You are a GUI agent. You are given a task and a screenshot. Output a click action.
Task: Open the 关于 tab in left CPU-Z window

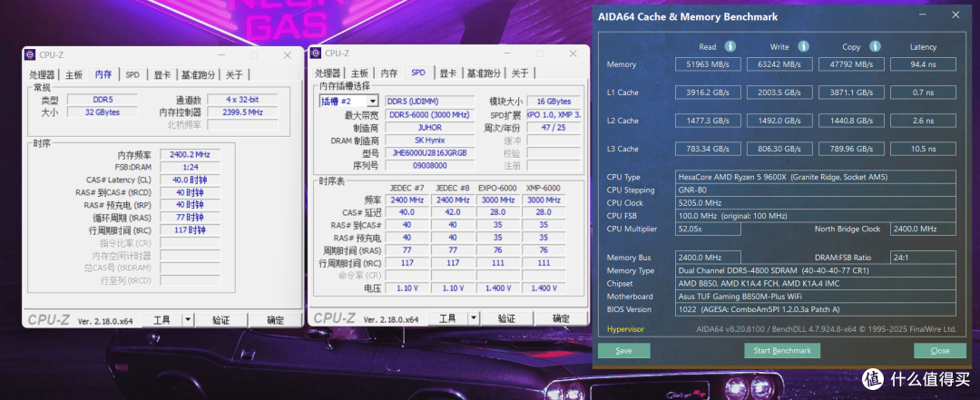(x=234, y=74)
